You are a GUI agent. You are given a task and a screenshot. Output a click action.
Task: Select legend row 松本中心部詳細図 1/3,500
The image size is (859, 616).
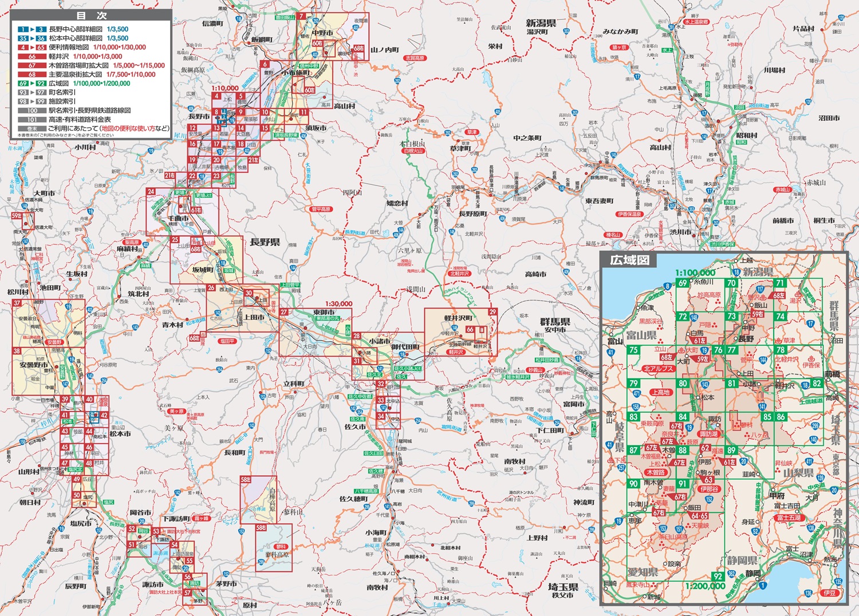(x=73, y=38)
